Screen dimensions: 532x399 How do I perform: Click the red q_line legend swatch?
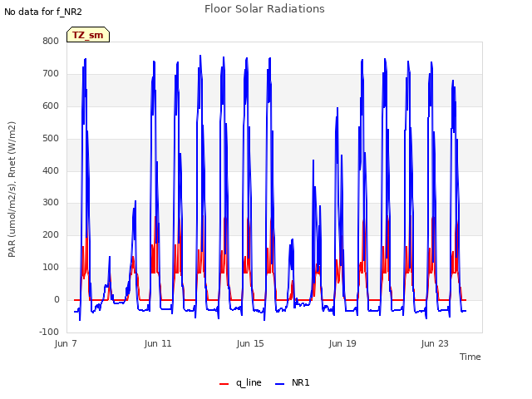(x=224, y=384)
